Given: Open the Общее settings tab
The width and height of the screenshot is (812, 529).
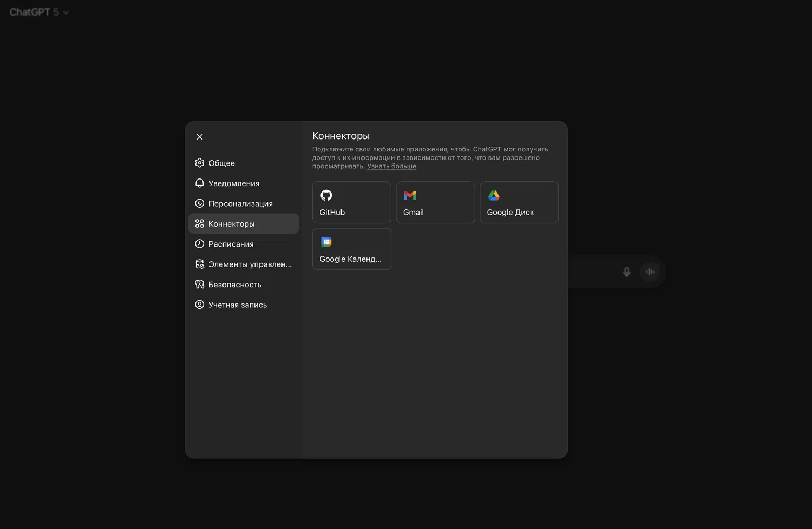Looking at the screenshot, I should 244,163.
